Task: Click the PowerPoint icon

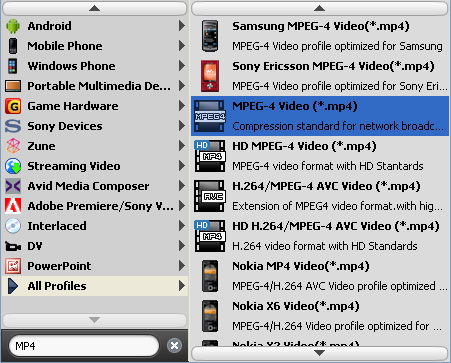Action: [x=13, y=266]
